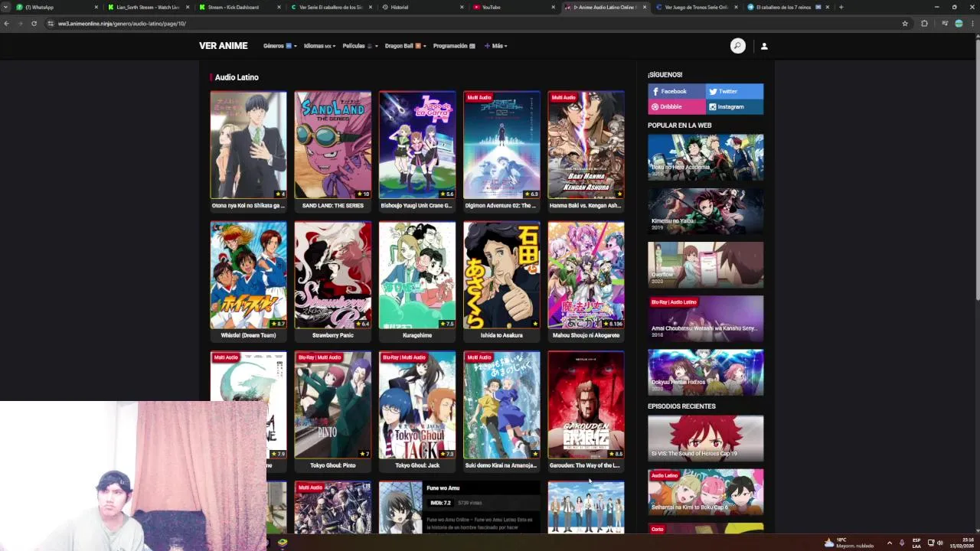
Task: Expand the Más dropdown menu
Action: click(x=495, y=46)
